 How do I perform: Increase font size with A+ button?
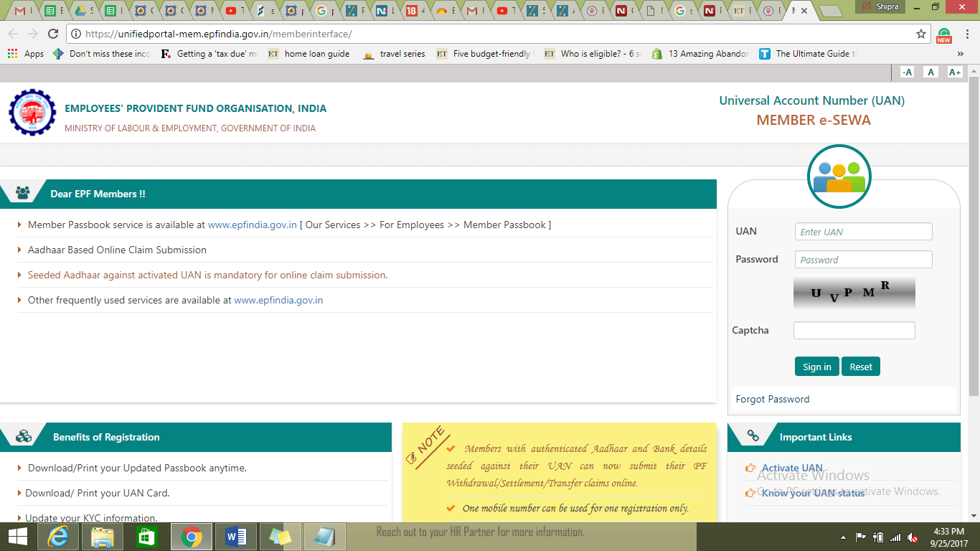click(x=954, y=72)
